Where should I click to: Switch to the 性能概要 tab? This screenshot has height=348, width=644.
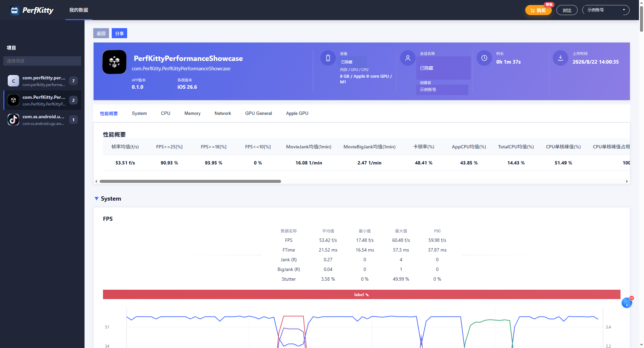coord(109,114)
